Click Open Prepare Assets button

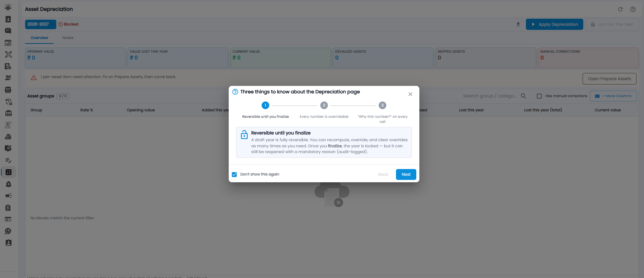(609, 79)
